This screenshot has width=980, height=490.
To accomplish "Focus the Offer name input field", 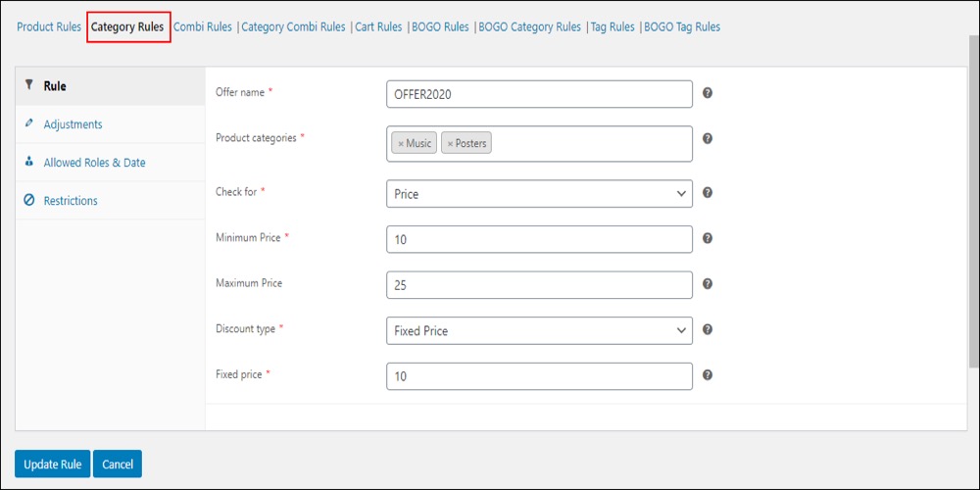I will pyautogui.click(x=539, y=94).
